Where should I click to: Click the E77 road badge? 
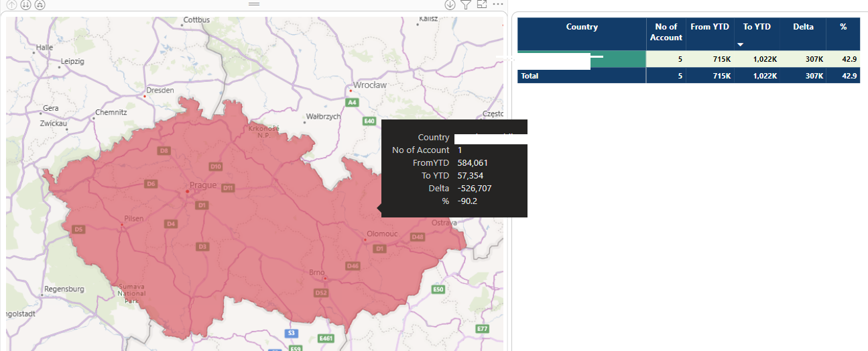click(x=482, y=329)
